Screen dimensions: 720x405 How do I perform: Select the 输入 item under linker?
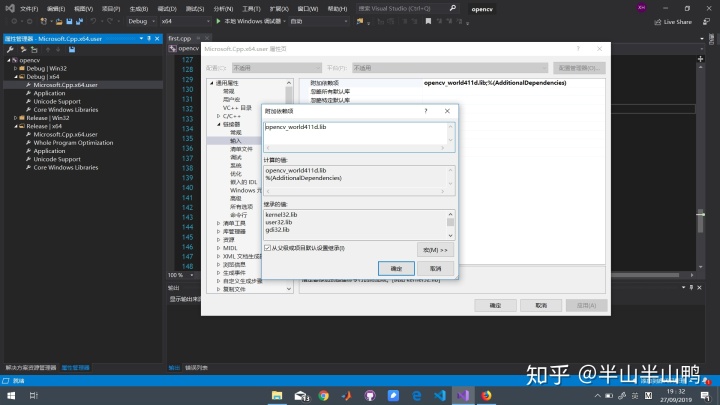pos(236,141)
